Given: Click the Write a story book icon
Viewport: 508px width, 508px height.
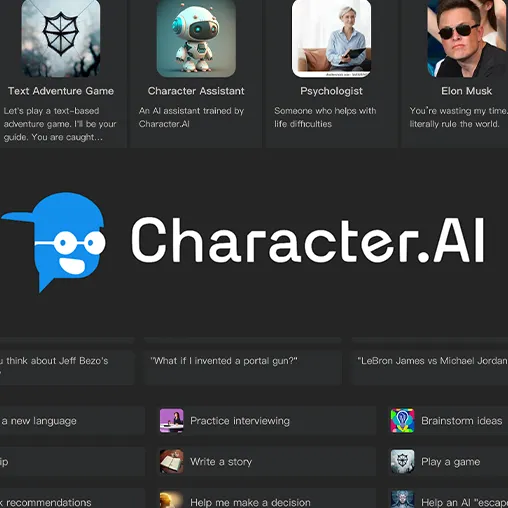Looking at the screenshot, I should [171, 461].
